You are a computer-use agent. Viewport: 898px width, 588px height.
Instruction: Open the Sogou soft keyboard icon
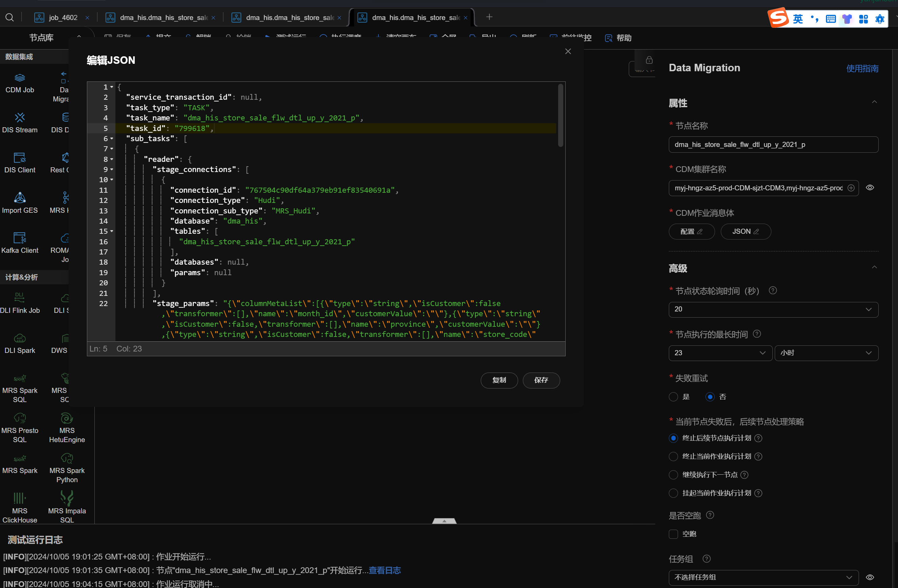(x=831, y=19)
